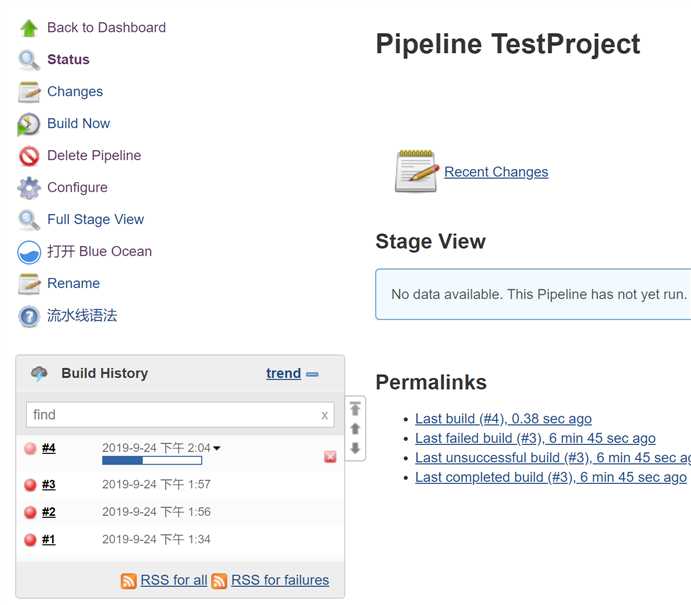Focus the find input in Build History
Viewport: 691px width, 605px height.
180,415
